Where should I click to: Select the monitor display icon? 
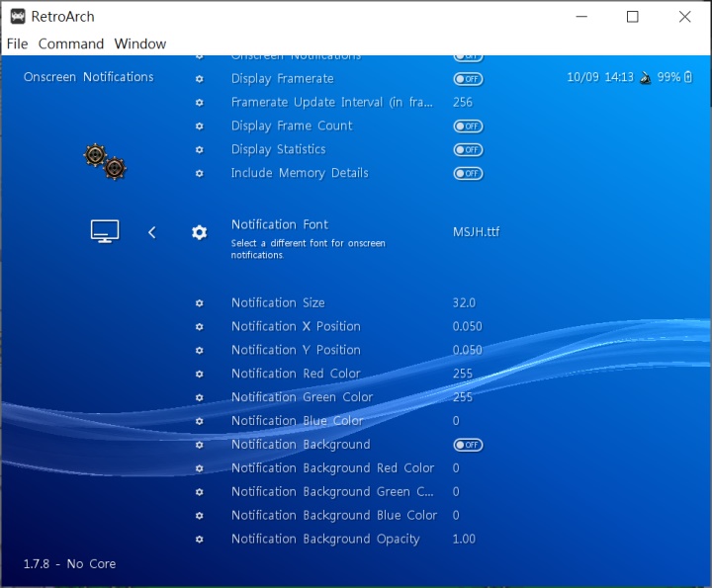105,231
